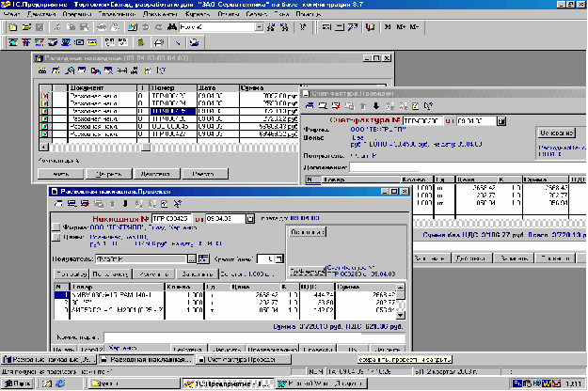
Task: Open the Журналы menu
Action: [198, 14]
